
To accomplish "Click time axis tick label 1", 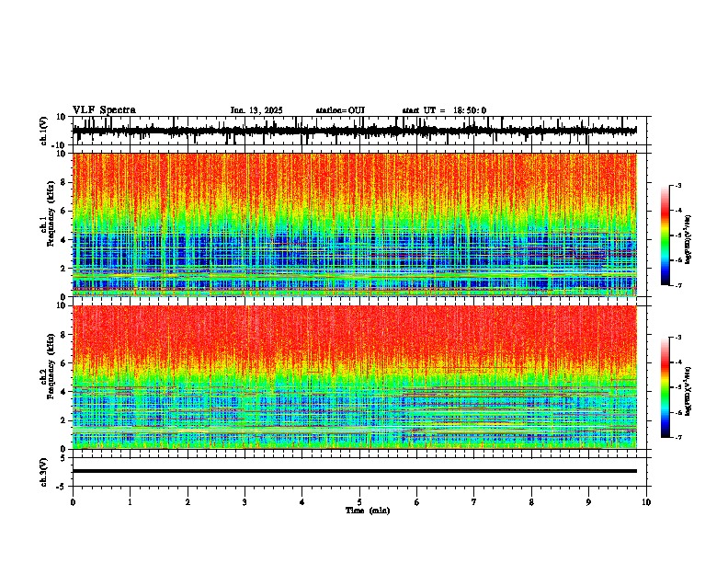I will [130, 502].
